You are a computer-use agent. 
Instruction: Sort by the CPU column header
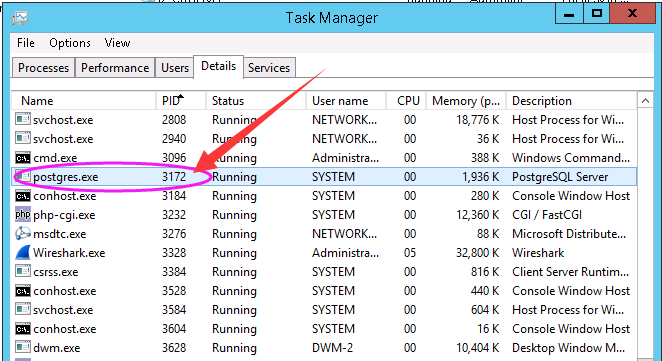pyautogui.click(x=406, y=101)
